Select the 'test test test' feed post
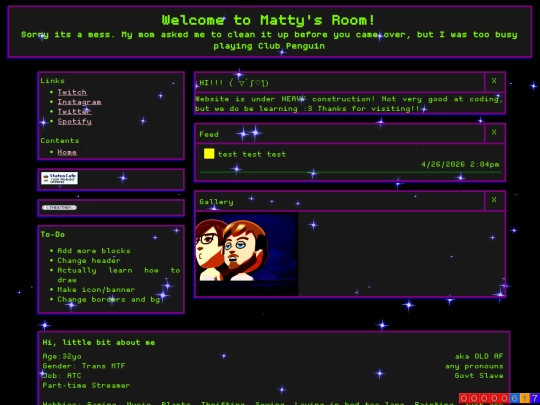The image size is (540, 405). 252,154
